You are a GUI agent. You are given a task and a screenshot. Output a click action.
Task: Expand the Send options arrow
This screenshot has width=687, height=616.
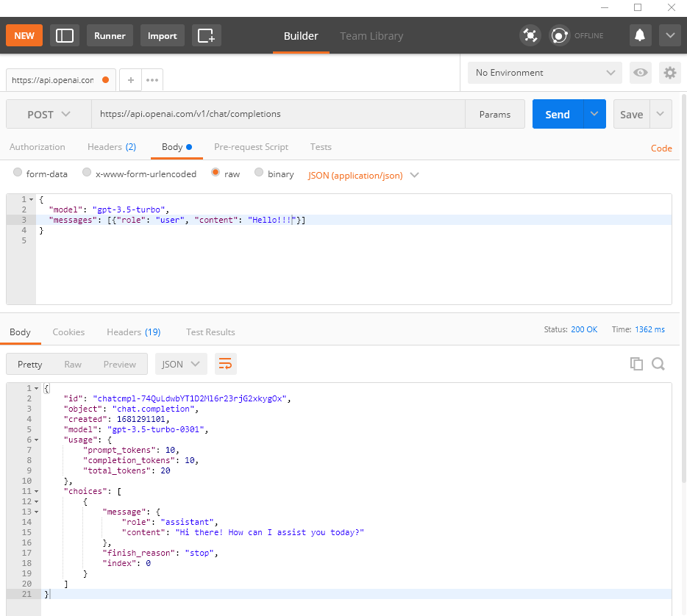[x=594, y=114]
